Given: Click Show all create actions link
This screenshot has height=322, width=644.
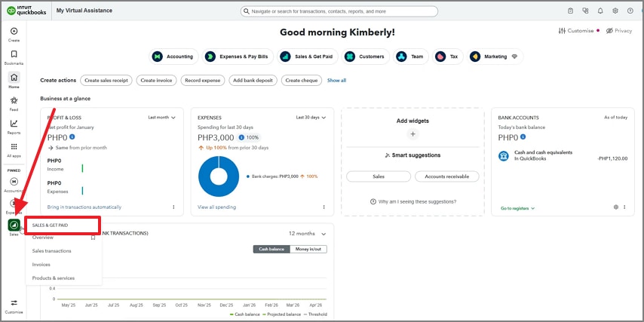Looking at the screenshot, I should click(336, 81).
